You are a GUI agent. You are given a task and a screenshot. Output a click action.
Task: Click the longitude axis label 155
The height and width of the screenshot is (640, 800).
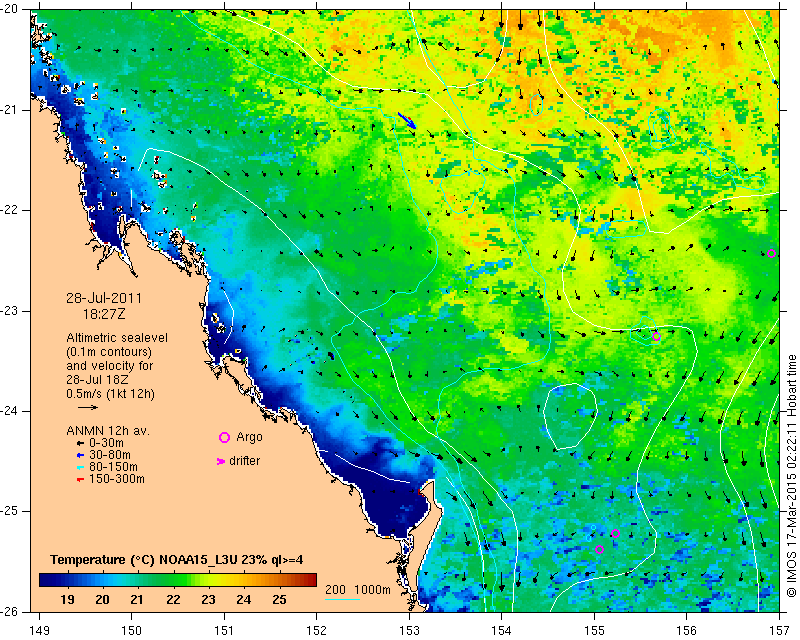[x=594, y=630]
